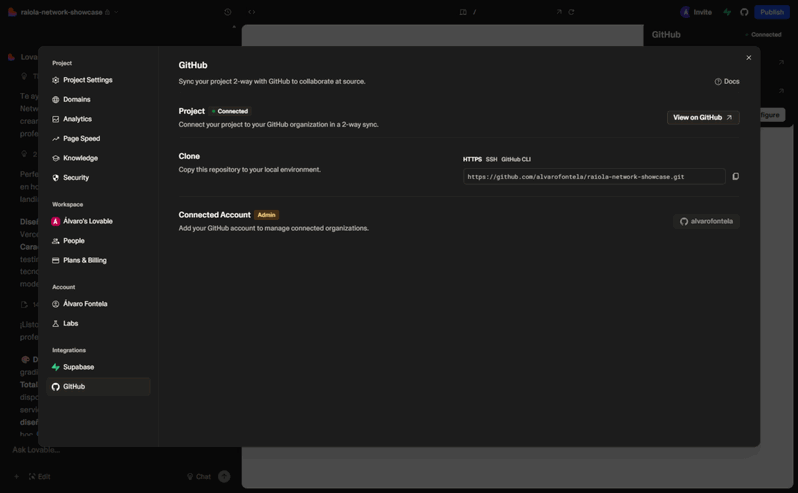
Task: Open Álvaro's Lovable workspace avatar
Action: [55, 221]
